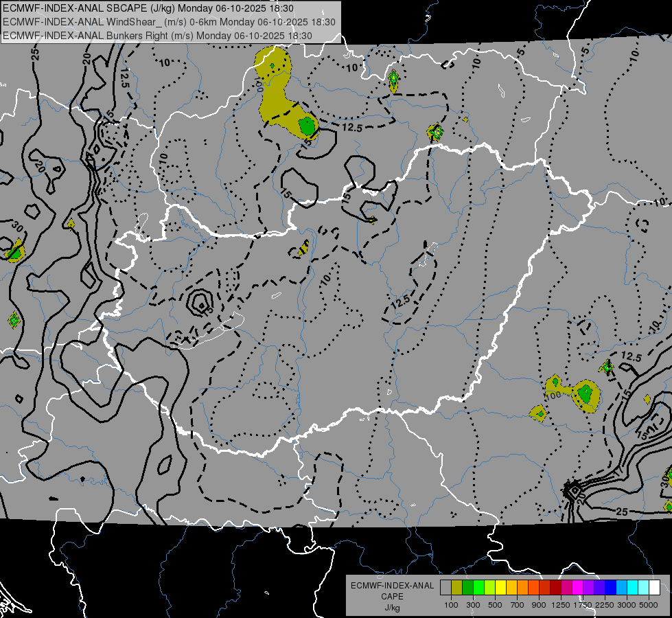Pick the bright yellow legend swatch

pos(500,588)
